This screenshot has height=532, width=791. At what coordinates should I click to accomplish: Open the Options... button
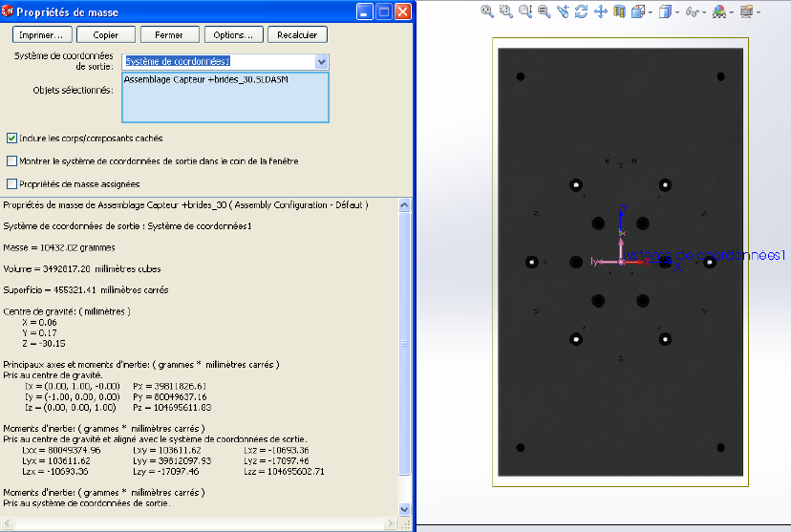233,34
